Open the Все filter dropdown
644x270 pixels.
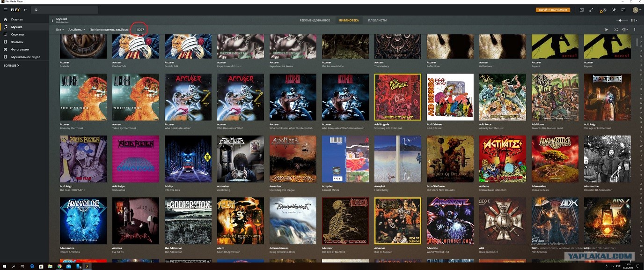pos(60,30)
